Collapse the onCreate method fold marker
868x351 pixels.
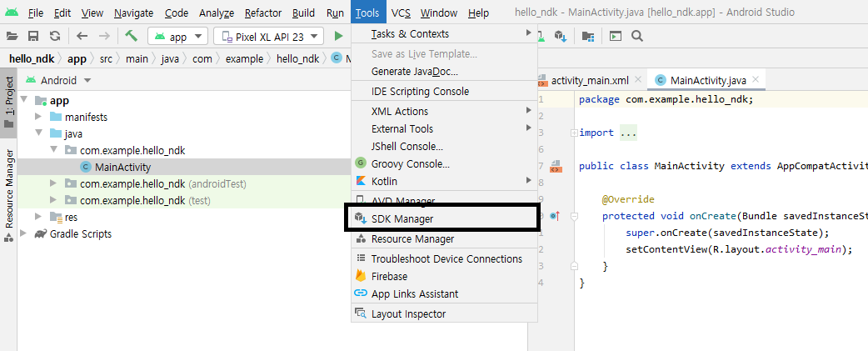pyautogui.click(x=574, y=216)
